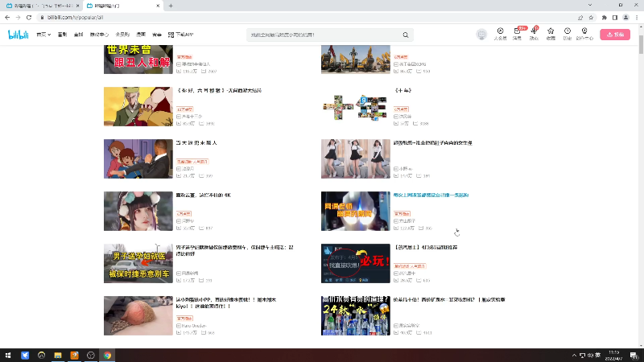This screenshot has height=362, width=644.
Task: Open the notification center icon
Action: [x=634, y=356]
